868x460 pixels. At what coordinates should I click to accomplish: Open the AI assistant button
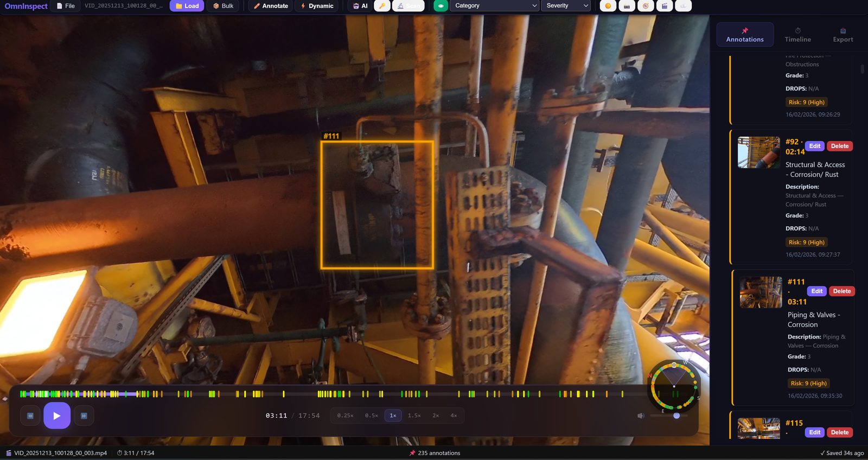[x=360, y=6]
